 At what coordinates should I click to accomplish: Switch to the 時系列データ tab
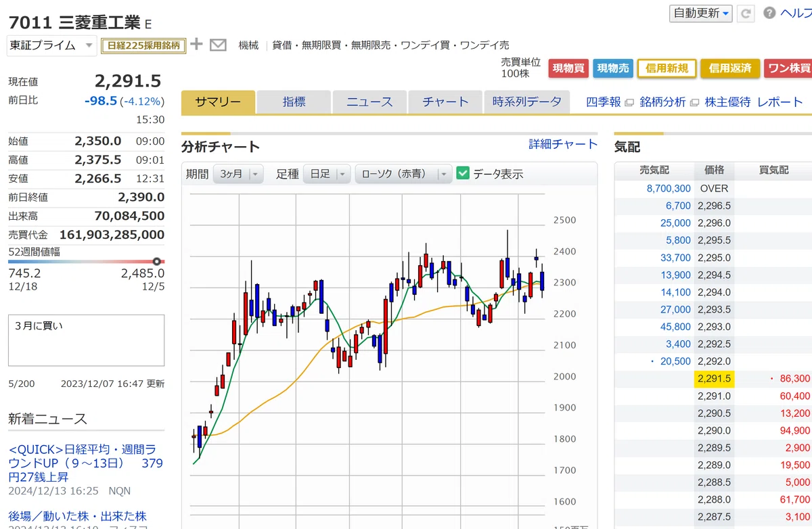(x=527, y=102)
